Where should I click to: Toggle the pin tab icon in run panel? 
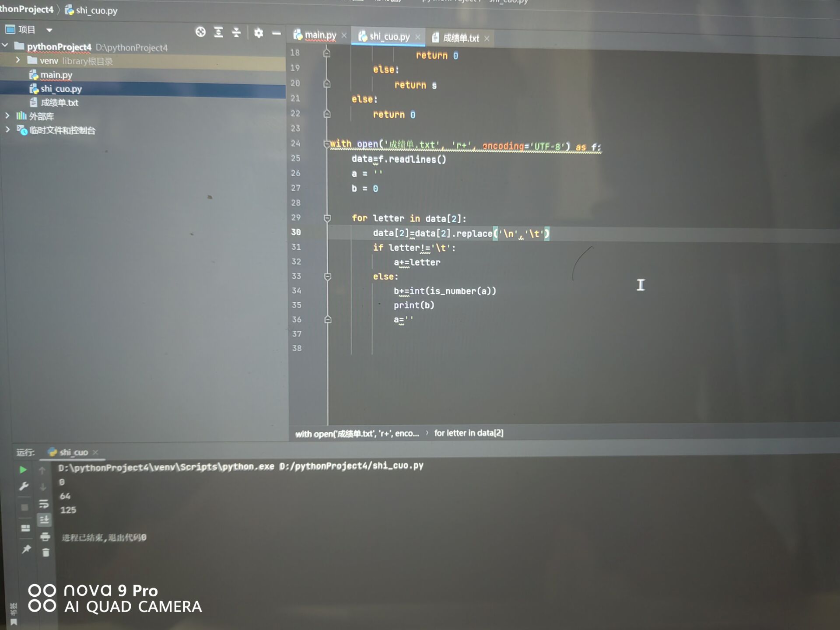point(26,549)
